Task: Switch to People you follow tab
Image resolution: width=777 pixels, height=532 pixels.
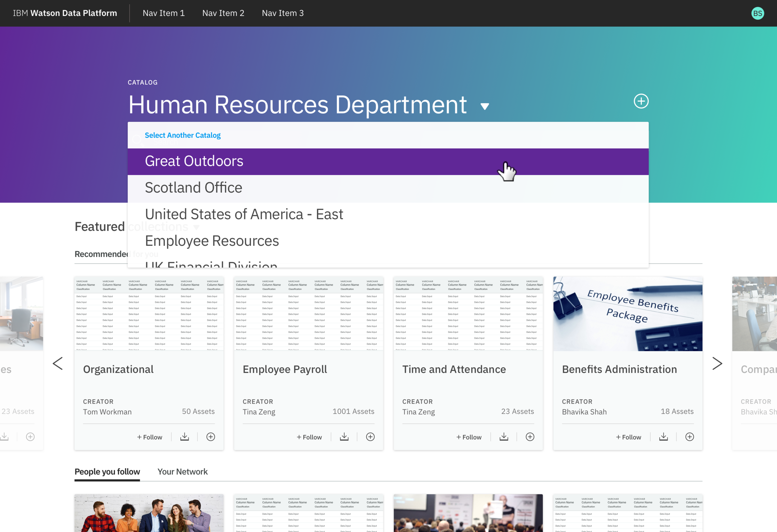Action: coord(107,472)
